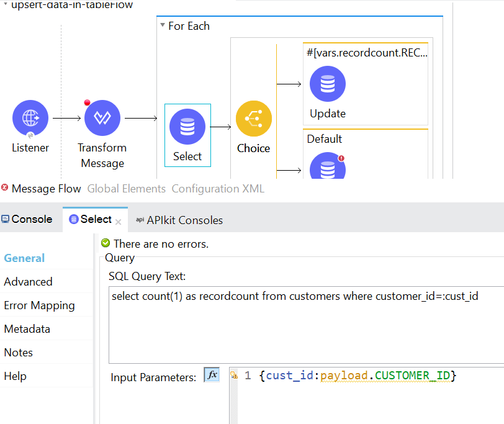Click the database component under the Default branch

(327, 166)
